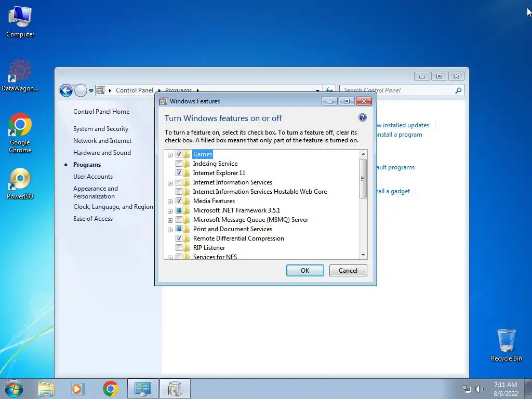Open network status tray icon

[x=467, y=389]
